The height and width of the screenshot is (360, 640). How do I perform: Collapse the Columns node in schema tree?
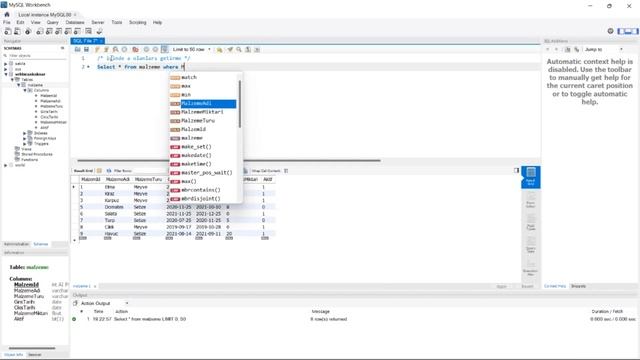pos(25,90)
